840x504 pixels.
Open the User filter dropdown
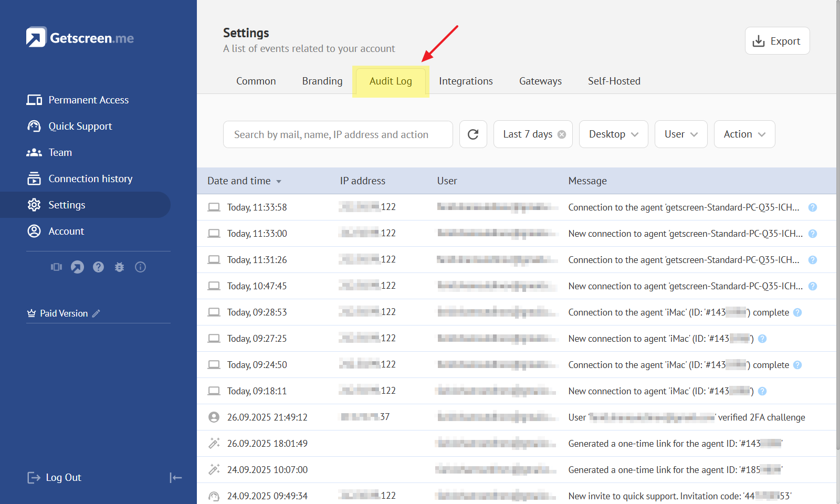pyautogui.click(x=680, y=134)
